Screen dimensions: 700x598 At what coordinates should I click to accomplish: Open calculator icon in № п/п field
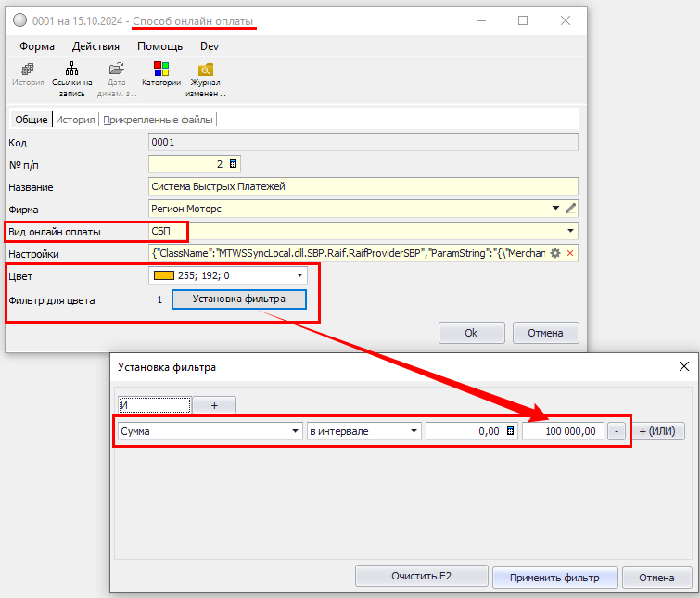click(233, 164)
